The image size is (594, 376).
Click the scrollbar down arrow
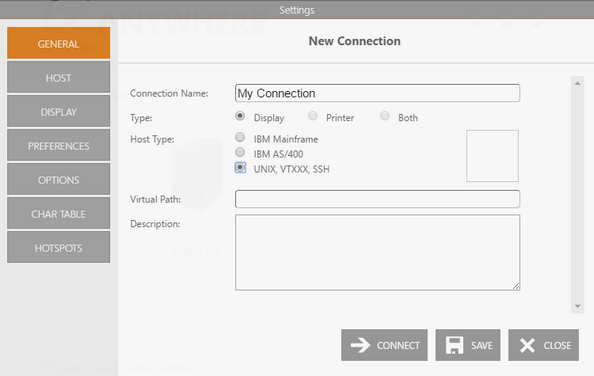[x=577, y=306]
